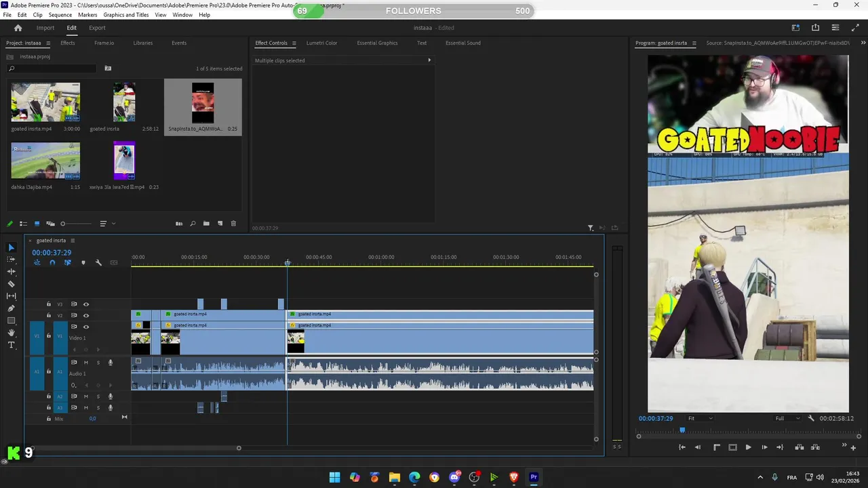The height and width of the screenshot is (488, 868).
Task: Click the New Item icon
Action: (x=220, y=224)
